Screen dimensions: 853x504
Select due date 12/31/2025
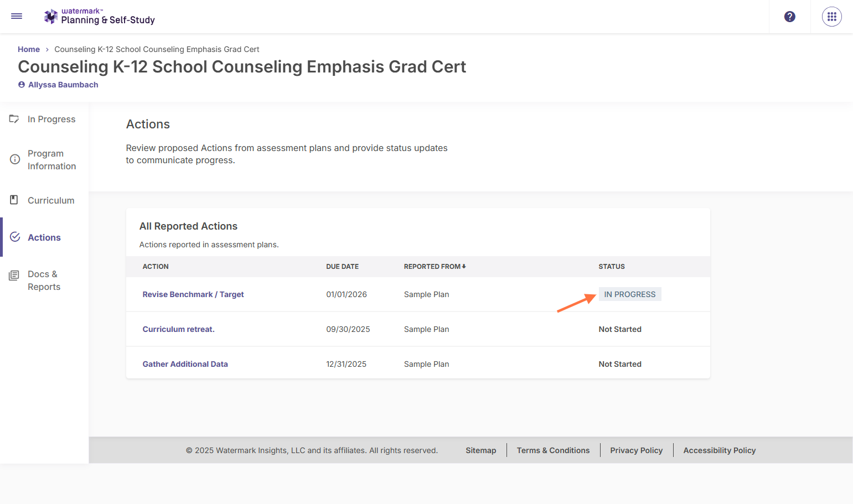(x=347, y=364)
